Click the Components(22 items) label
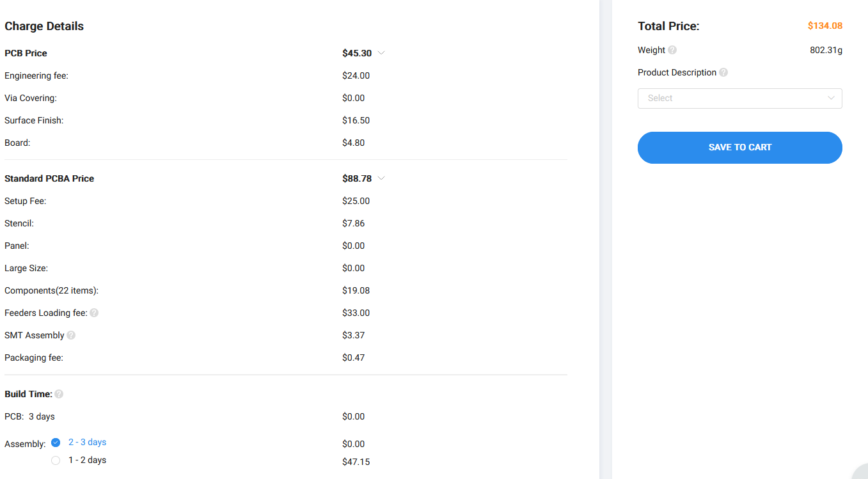 (51, 290)
